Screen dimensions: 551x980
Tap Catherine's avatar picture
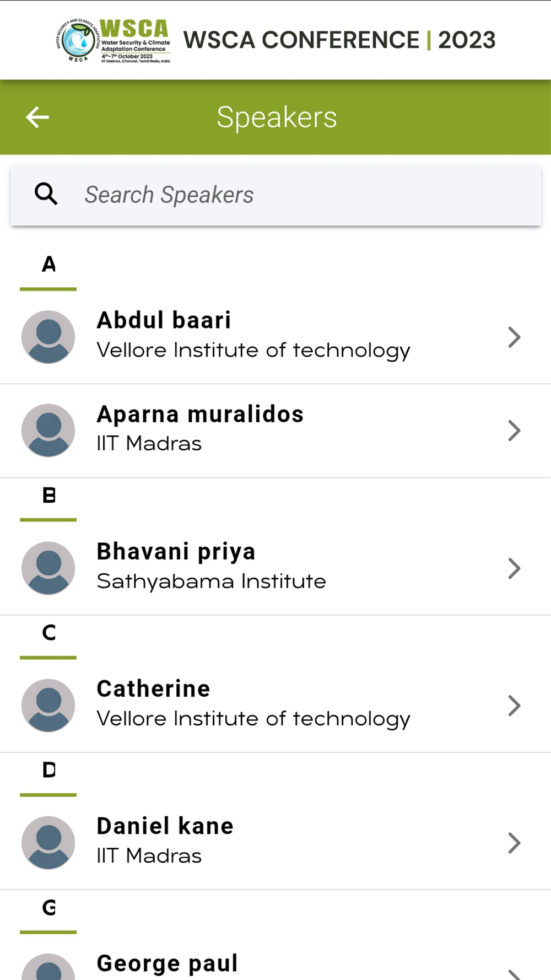pos(48,706)
